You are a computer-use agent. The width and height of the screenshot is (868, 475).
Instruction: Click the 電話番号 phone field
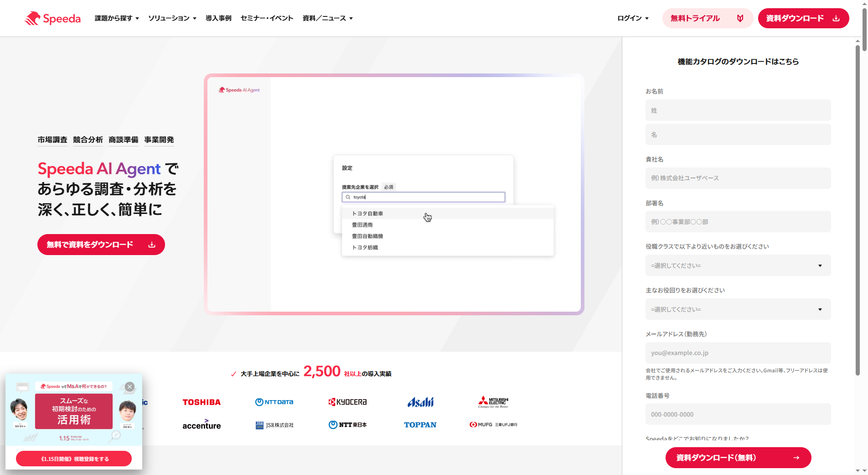tap(738, 414)
